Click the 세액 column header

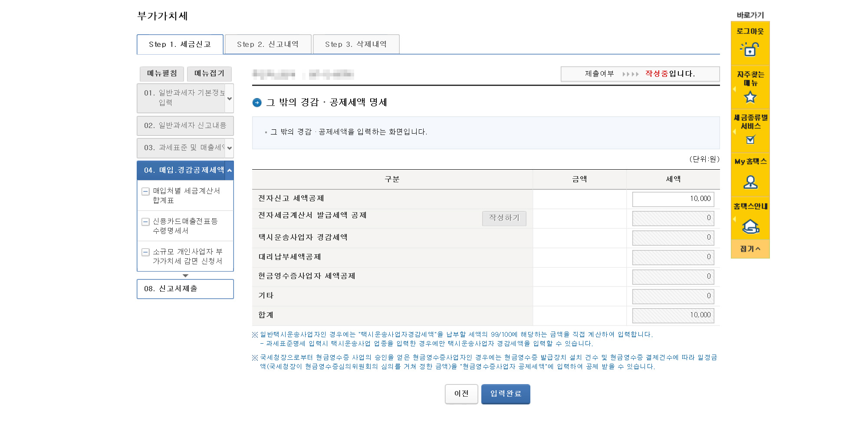point(673,180)
